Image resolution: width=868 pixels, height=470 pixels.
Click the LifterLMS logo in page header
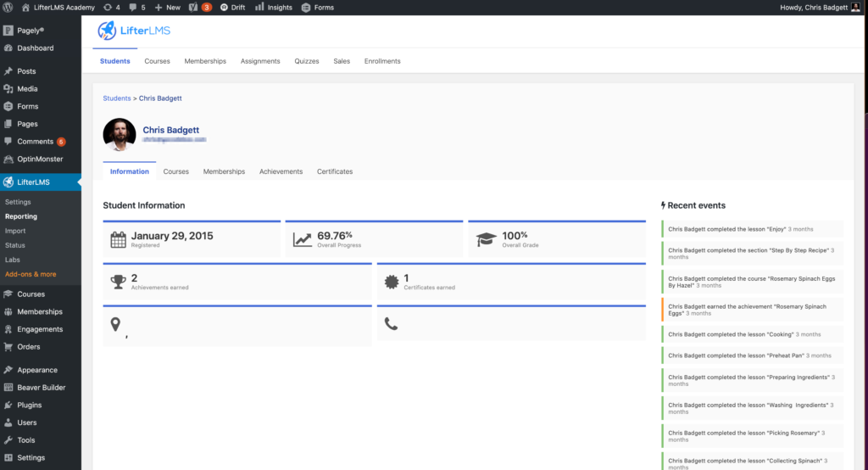[x=134, y=31]
